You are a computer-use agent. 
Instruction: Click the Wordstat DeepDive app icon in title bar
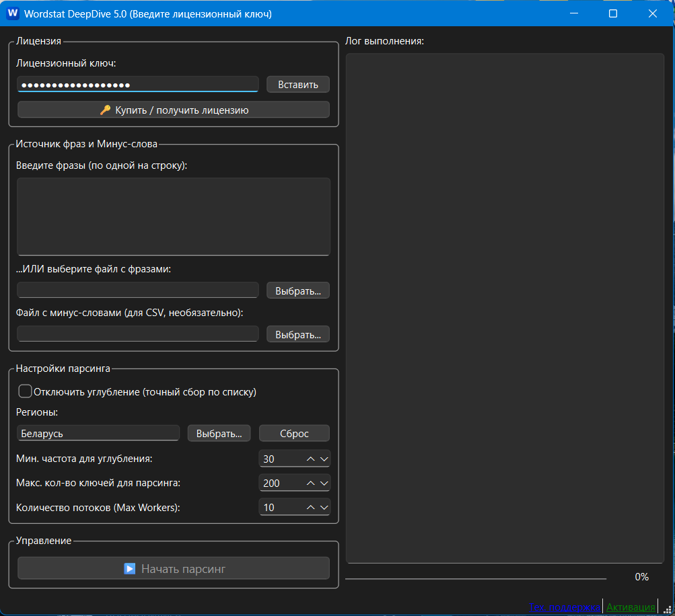pyautogui.click(x=13, y=13)
